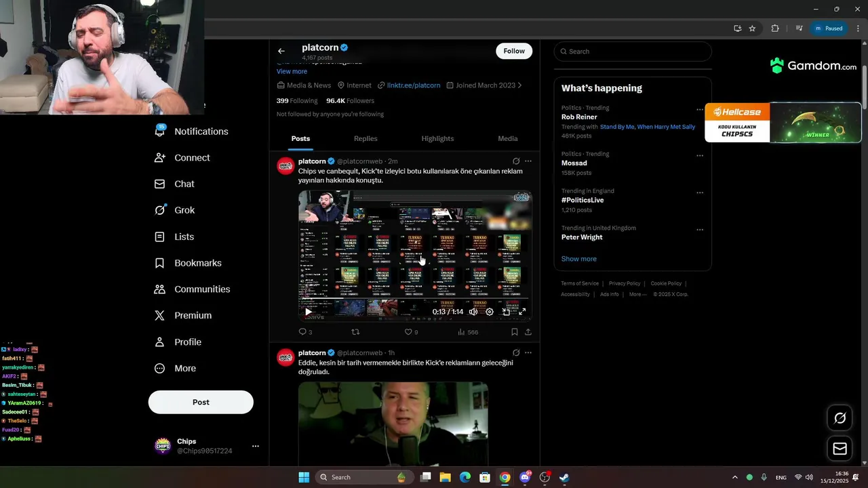Reply to the Chips ve canbequit post
Viewport: 868px width, 488px height.
pyautogui.click(x=302, y=331)
